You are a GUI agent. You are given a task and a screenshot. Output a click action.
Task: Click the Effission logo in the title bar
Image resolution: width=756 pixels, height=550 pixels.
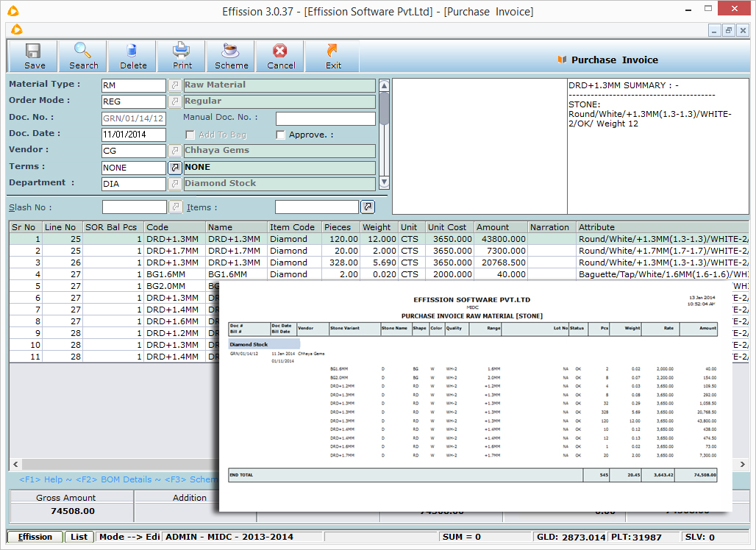pyautogui.click(x=13, y=10)
